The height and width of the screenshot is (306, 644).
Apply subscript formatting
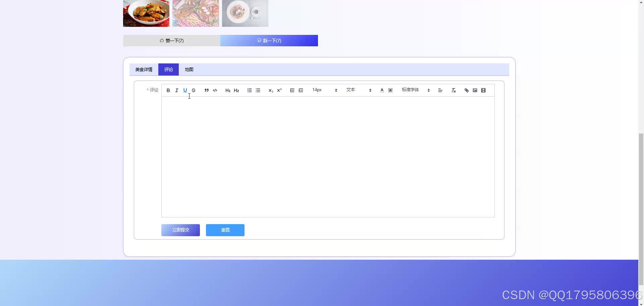(271, 90)
